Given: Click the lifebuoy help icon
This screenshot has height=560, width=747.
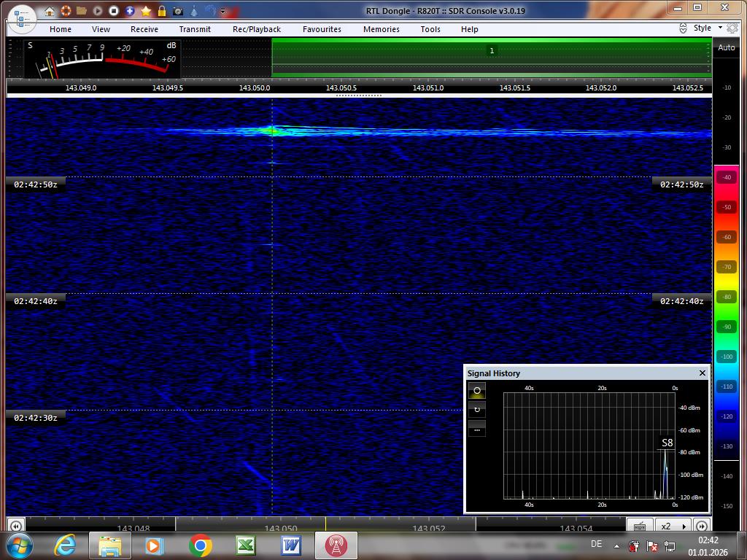Looking at the screenshot, I should [66, 10].
